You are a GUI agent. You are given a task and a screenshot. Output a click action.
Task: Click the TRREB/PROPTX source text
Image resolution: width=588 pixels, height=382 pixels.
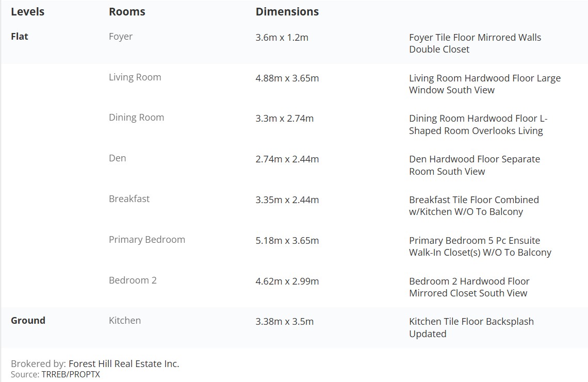point(71,374)
